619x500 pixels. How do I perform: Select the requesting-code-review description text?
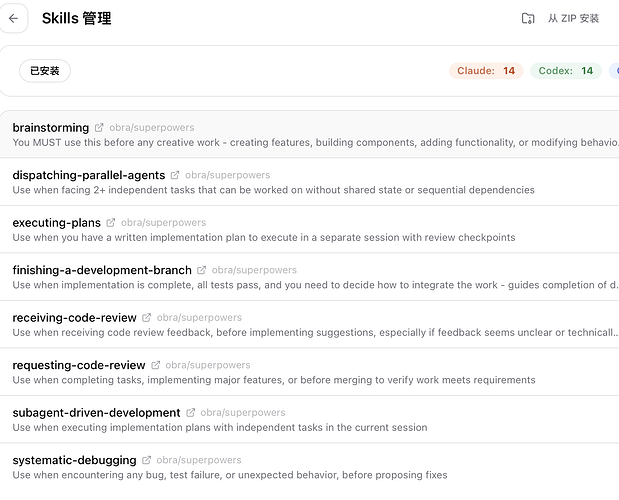[x=274, y=380]
